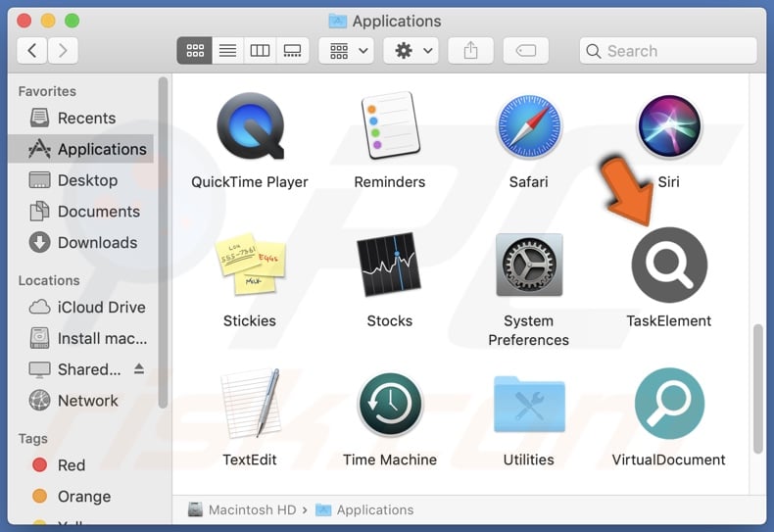Select the Reminders app icon
This screenshot has width=774, height=532.
click(x=390, y=125)
